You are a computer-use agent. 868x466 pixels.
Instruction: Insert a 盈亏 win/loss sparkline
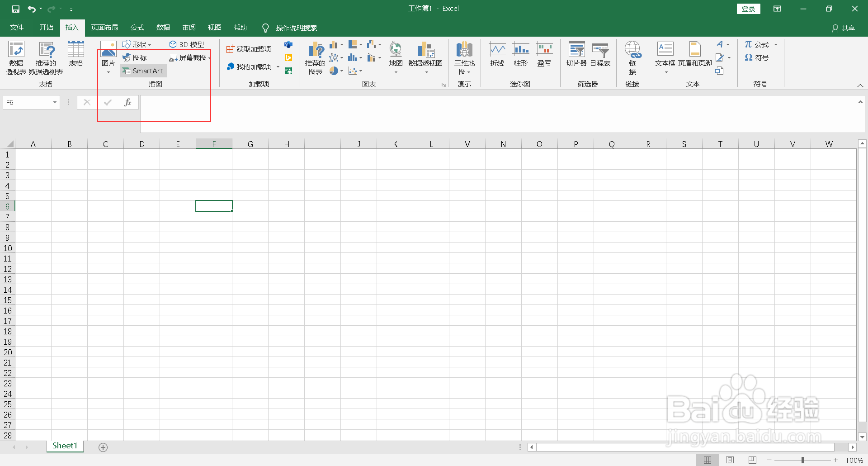coord(544,53)
